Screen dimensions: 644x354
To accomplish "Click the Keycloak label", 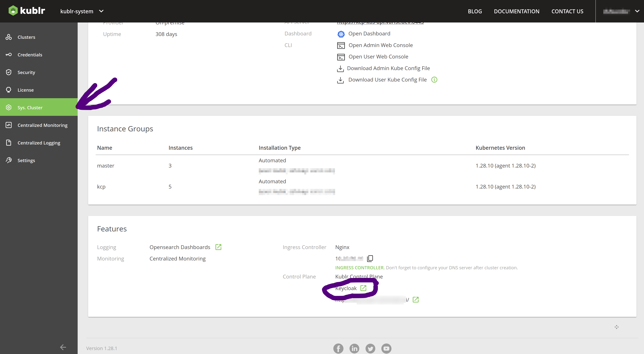I will coord(346,288).
